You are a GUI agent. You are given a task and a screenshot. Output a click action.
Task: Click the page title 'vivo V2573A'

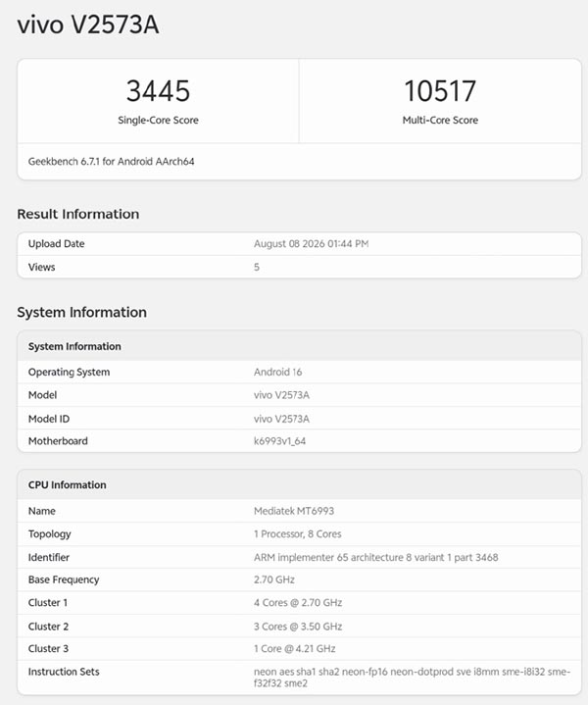pyautogui.click(x=88, y=25)
